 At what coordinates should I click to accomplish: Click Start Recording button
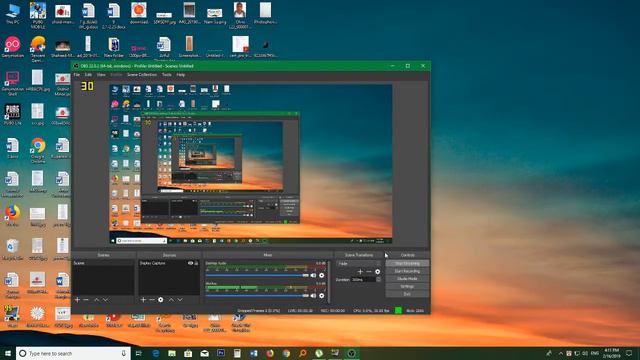coord(407,271)
